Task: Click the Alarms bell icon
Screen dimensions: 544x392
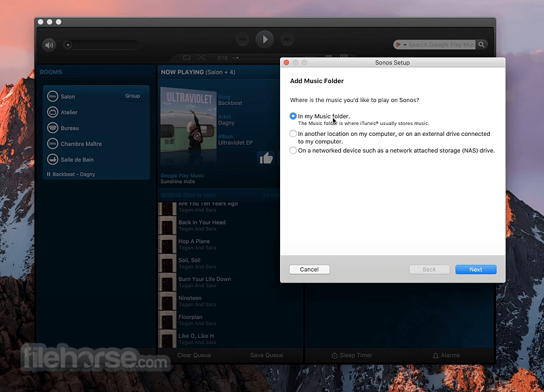Action: tap(436, 356)
